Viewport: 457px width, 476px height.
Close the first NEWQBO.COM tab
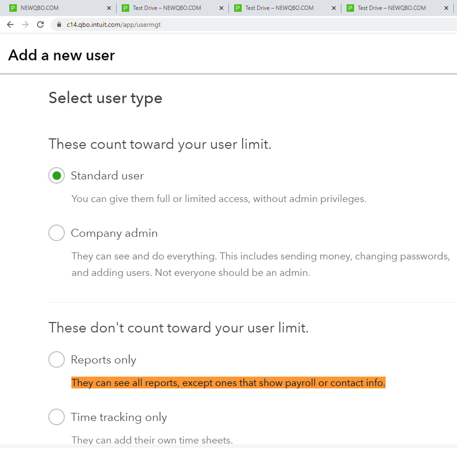point(109,8)
